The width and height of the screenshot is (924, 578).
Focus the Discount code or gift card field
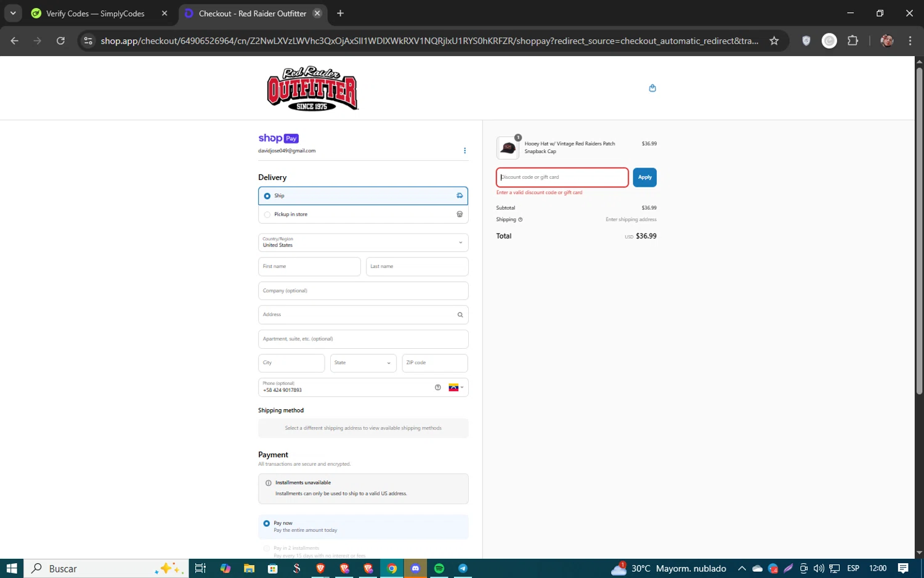[562, 177]
